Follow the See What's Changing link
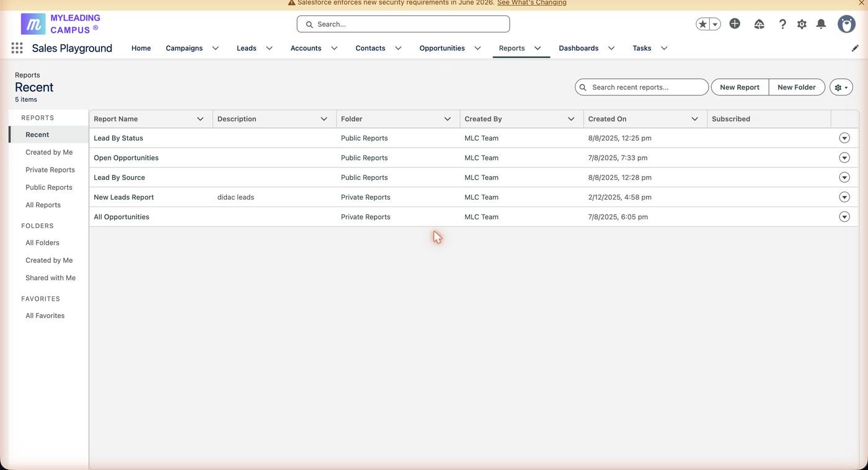The height and width of the screenshot is (470, 868). pos(532,2)
